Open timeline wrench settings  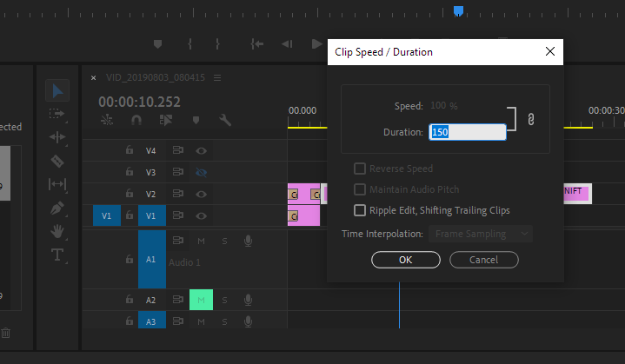tap(225, 120)
